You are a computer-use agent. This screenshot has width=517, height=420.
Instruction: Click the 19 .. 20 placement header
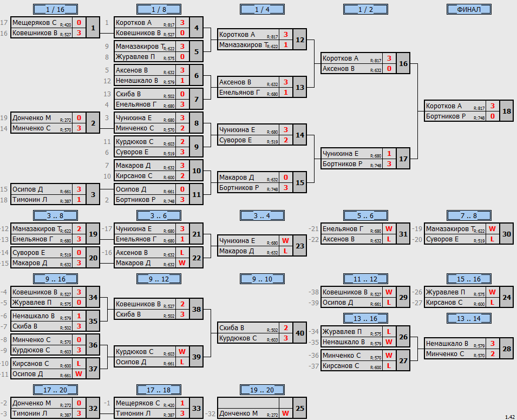262,390
